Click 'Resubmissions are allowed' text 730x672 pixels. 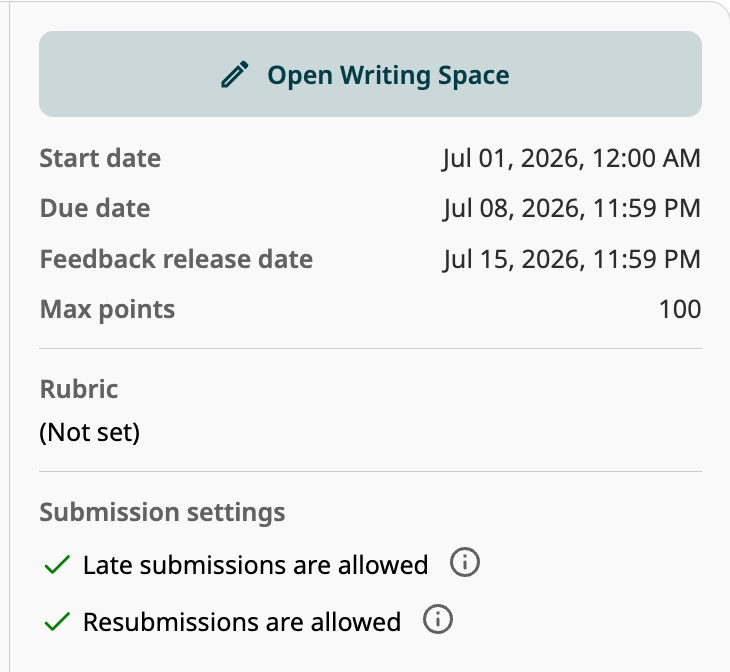[242, 622]
